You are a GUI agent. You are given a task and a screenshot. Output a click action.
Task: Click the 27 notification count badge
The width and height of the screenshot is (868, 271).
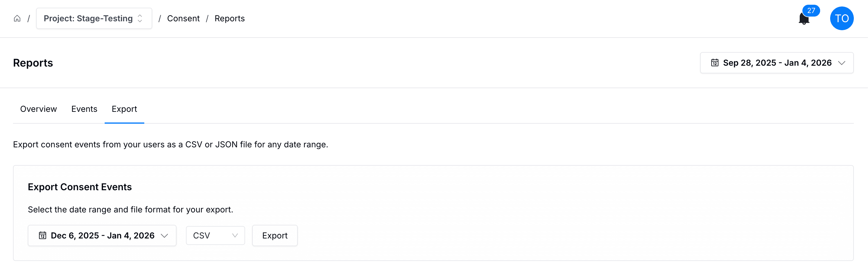[x=811, y=10]
